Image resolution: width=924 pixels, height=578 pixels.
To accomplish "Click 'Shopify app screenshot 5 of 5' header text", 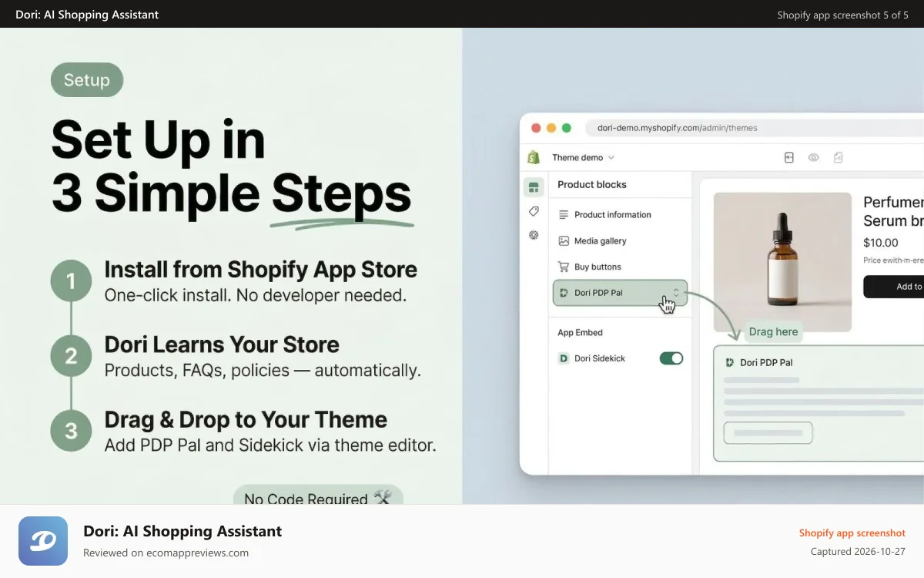I will (x=843, y=15).
